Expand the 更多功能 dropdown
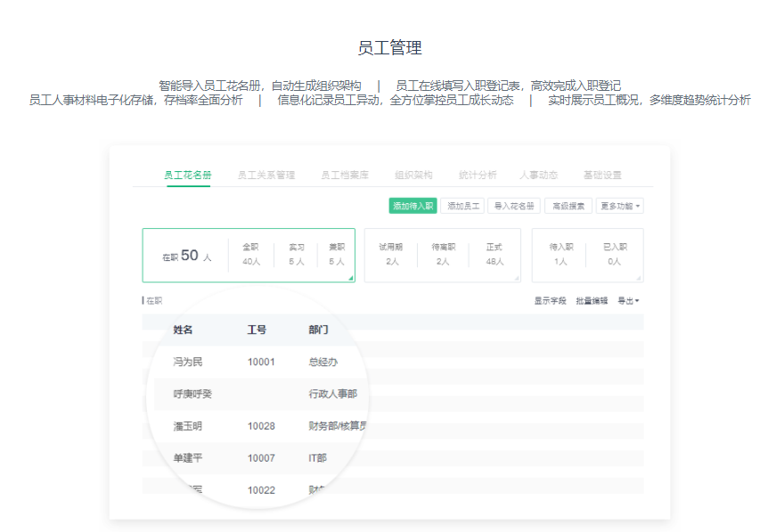The height and width of the screenshot is (532, 760). pyautogui.click(x=620, y=206)
